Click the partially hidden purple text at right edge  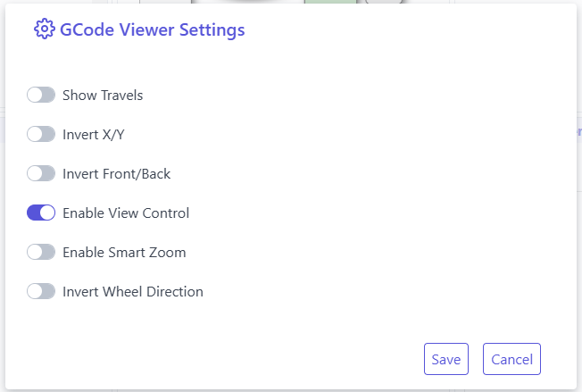[578, 131]
